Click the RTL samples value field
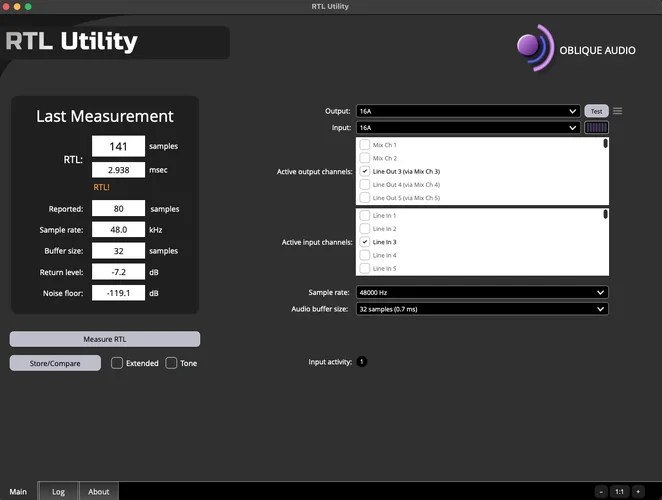The image size is (662, 500). point(118,146)
